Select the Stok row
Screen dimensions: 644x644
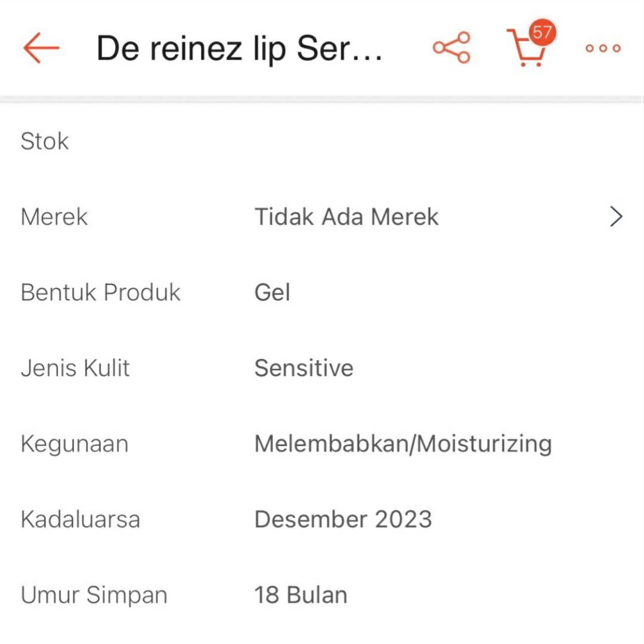pyautogui.click(x=45, y=141)
